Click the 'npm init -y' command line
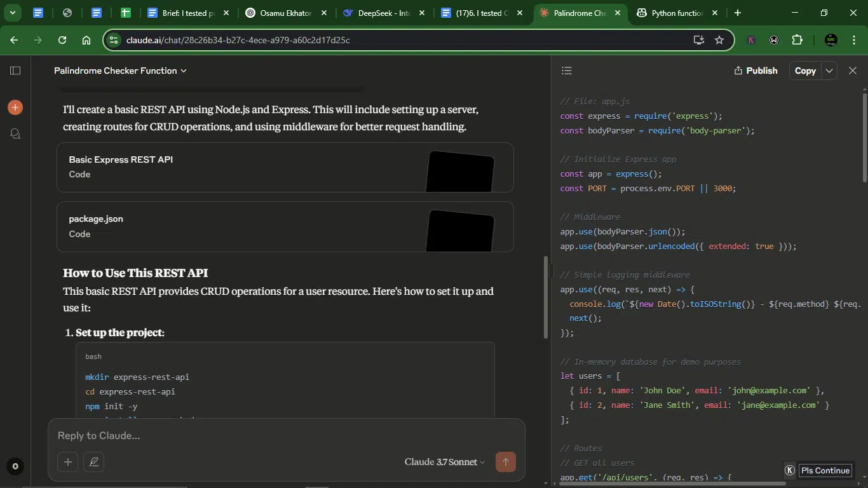The width and height of the screenshot is (868, 488). coord(111,406)
